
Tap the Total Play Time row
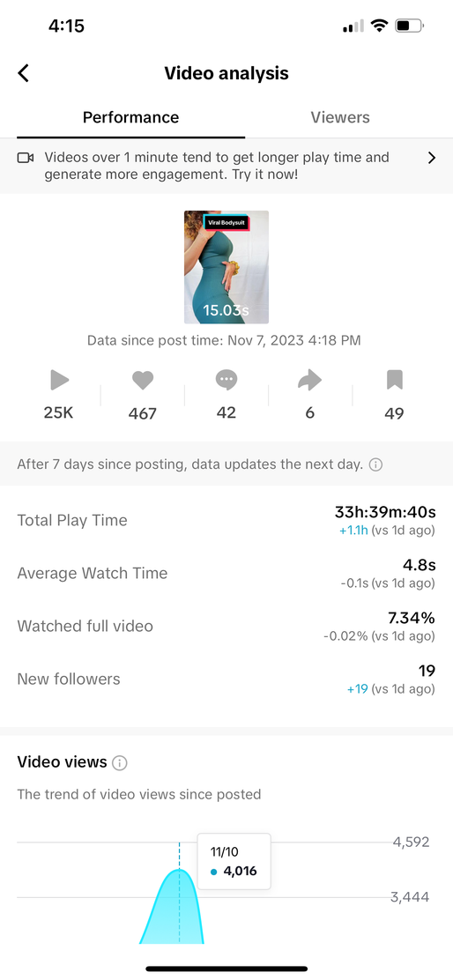coord(226,521)
